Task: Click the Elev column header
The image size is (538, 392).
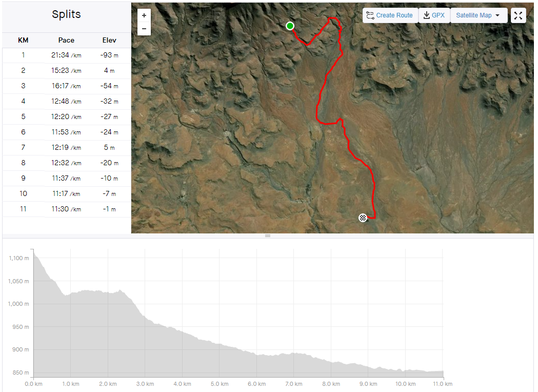Action: pyautogui.click(x=109, y=40)
